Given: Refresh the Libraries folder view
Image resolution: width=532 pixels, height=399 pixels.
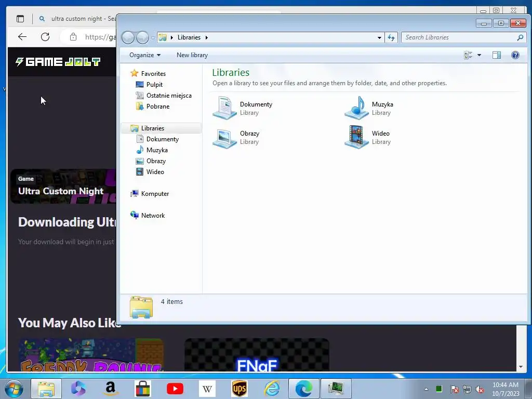Looking at the screenshot, I should (x=391, y=37).
